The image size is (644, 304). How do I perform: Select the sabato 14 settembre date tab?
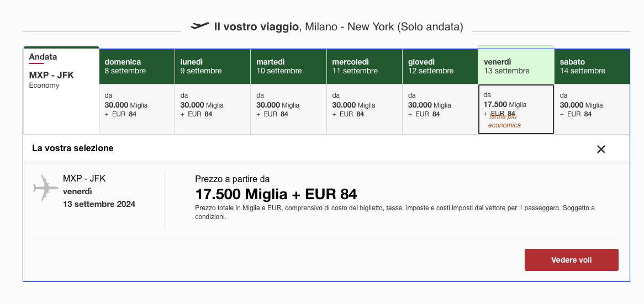592,66
